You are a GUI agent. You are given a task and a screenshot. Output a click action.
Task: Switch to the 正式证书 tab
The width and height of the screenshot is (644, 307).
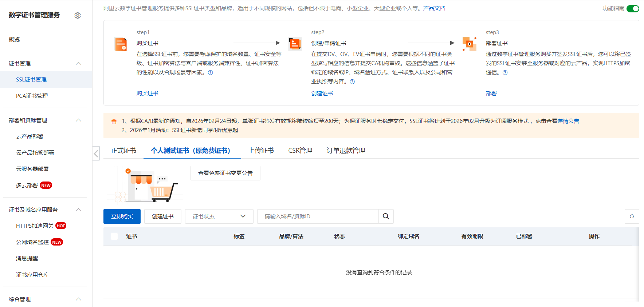(x=123, y=151)
